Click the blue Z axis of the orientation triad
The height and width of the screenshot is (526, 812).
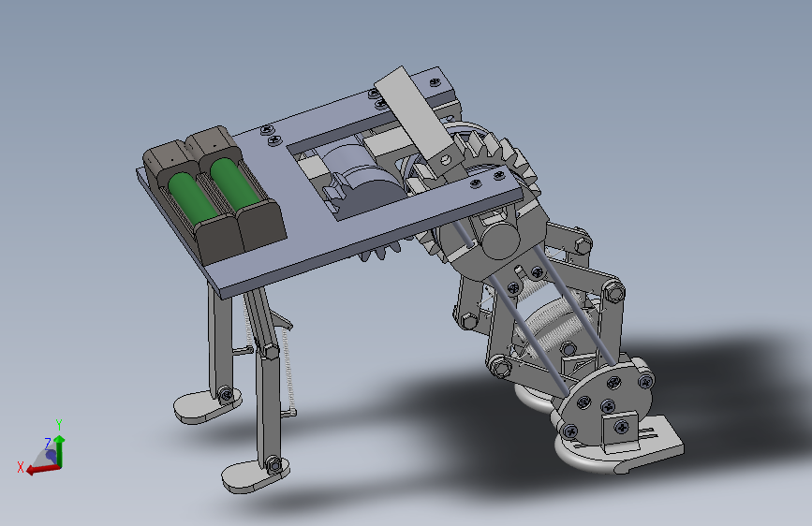click(51, 456)
